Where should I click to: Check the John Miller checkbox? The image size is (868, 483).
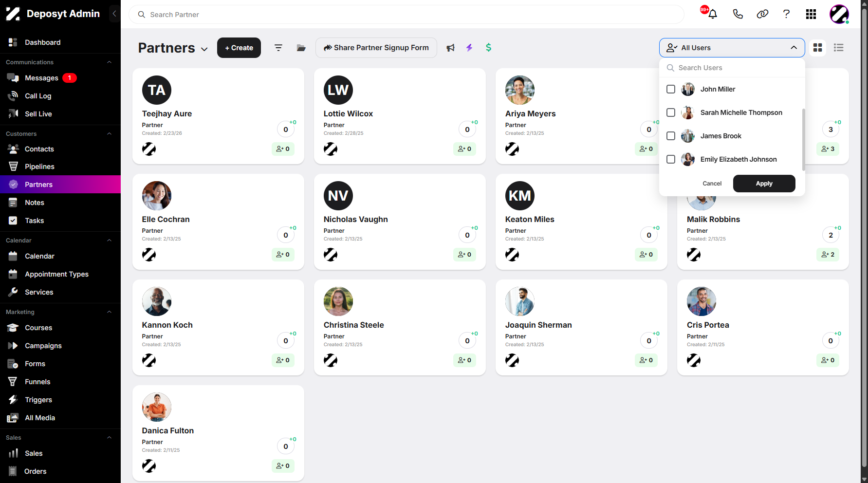(x=671, y=89)
